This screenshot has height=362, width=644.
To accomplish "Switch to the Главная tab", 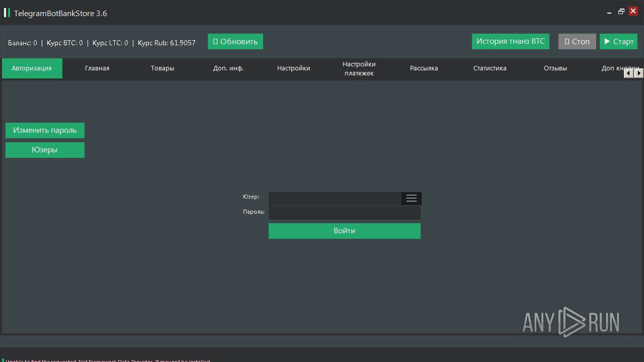I will (x=97, y=68).
